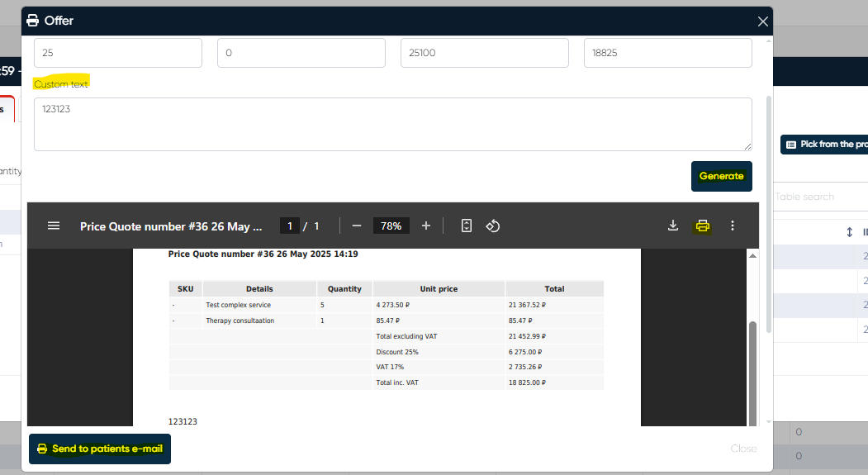Open the PDF viewer more actions menu
Viewport: 868px width, 475px height.
point(732,226)
